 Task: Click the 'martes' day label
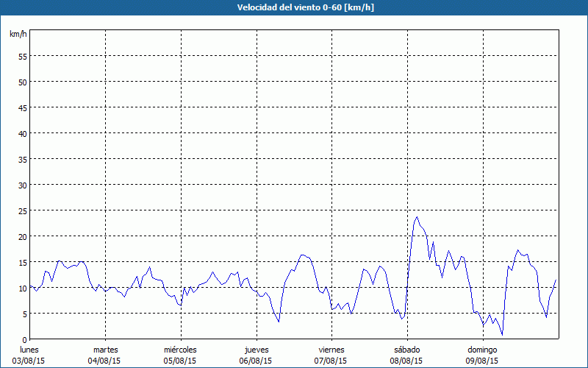click(105, 350)
